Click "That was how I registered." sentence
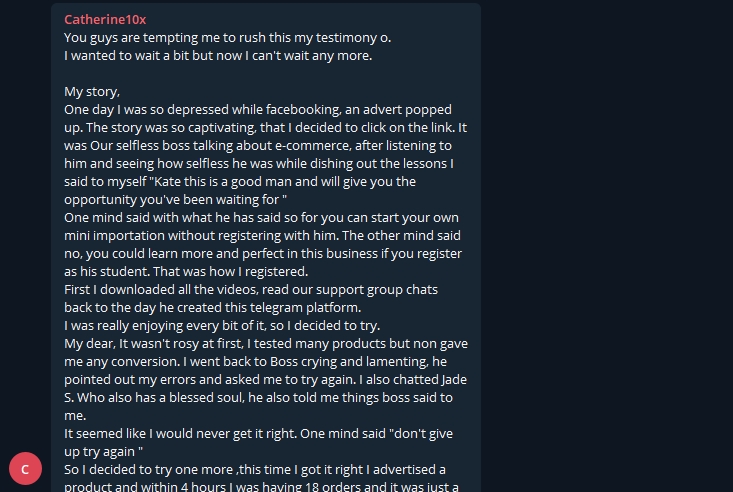The image size is (733, 492). point(230,272)
